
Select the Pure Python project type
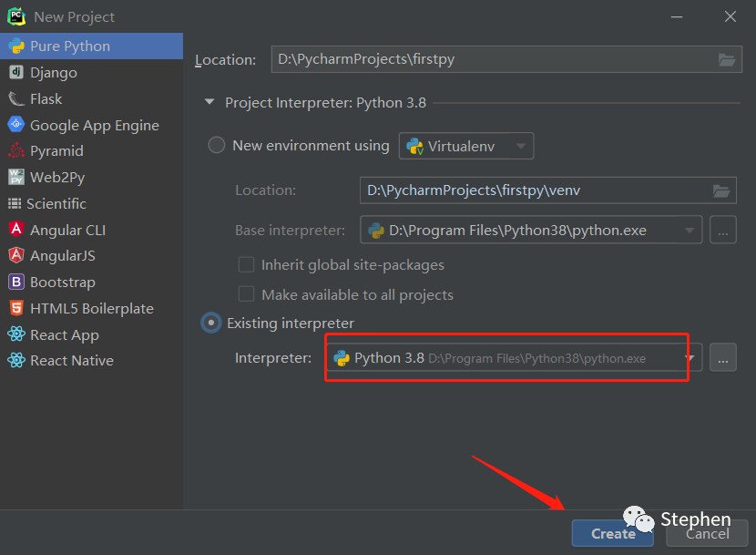[x=92, y=46]
